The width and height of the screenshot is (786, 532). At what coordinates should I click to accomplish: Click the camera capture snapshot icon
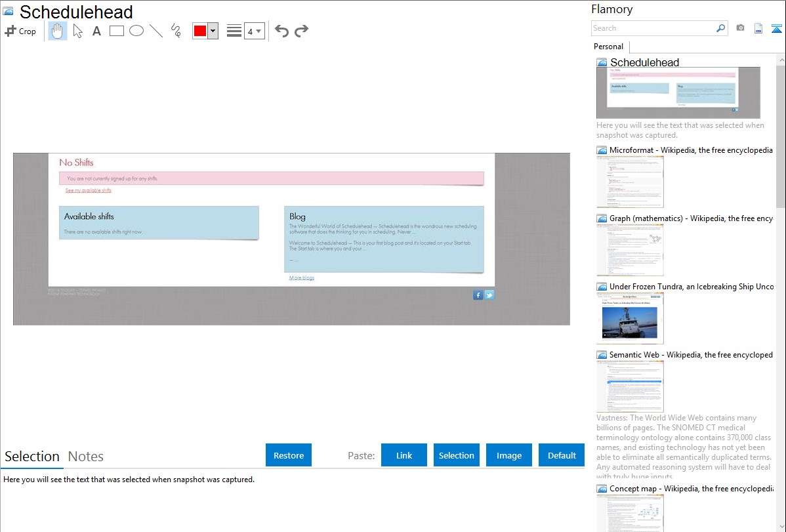740,28
